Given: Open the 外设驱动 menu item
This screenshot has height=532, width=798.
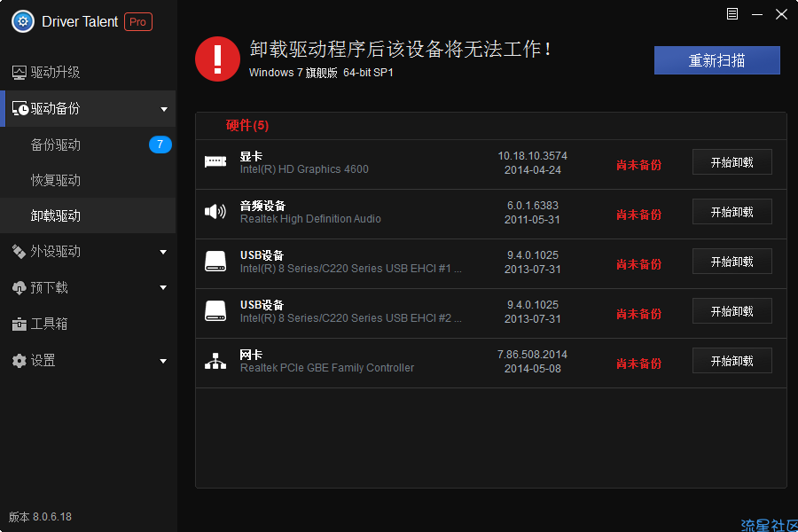Looking at the screenshot, I should point(88,252).
